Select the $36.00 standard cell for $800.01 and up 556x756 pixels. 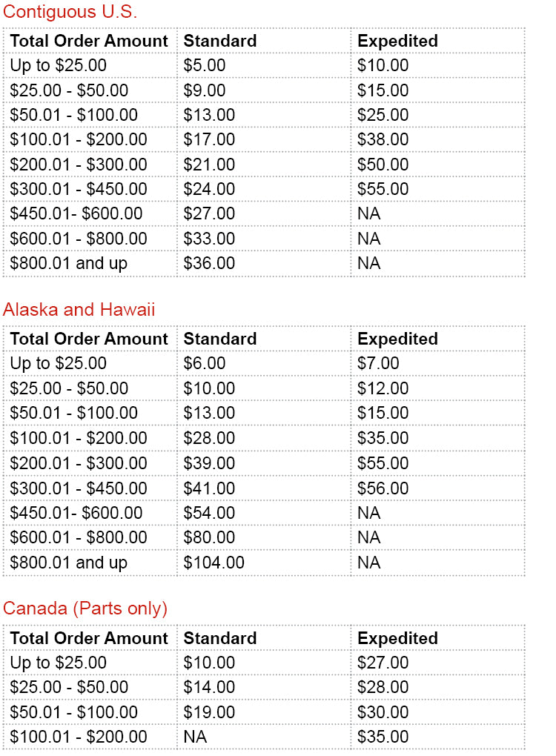209,263
